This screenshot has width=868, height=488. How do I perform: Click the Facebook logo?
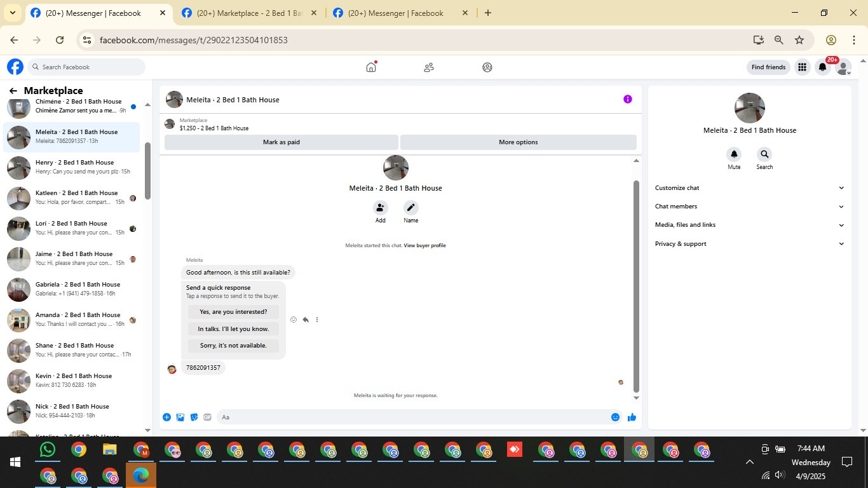15,67
